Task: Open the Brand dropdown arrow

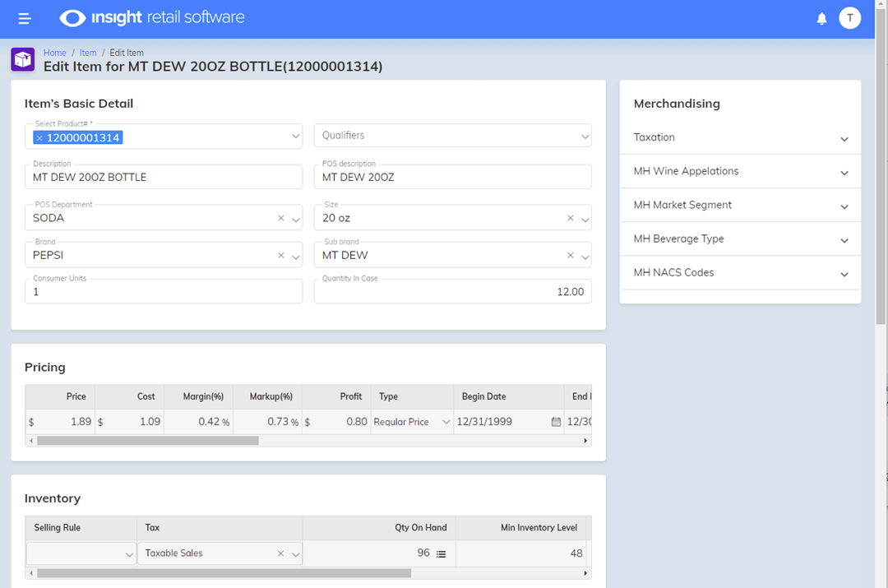Action: 296,257
